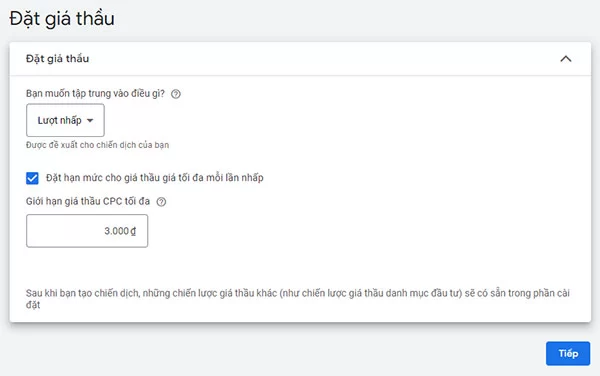Uncheck the max bid limit checkbox
This screenshot has width=600, height=376.
[x=32, y=178]
